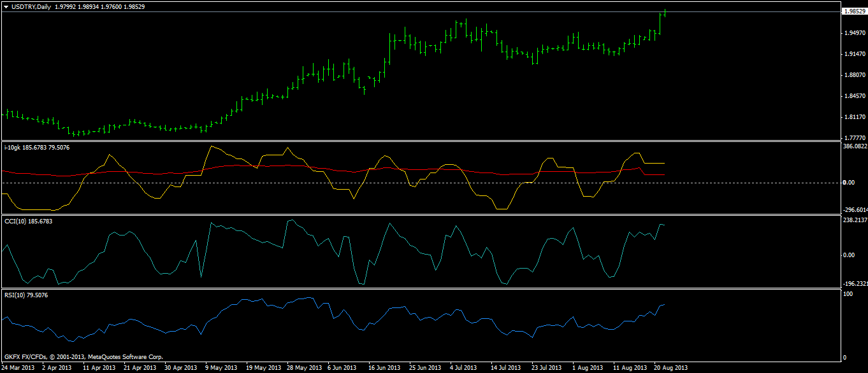Select the i-10gk indicator label
Screen dimensions: 868x373
(37, 148)
